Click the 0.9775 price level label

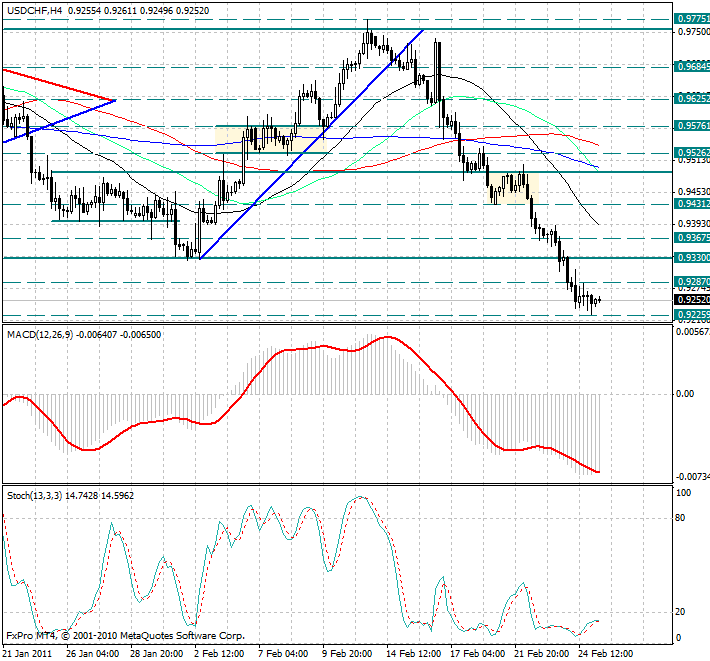(692, 19)
